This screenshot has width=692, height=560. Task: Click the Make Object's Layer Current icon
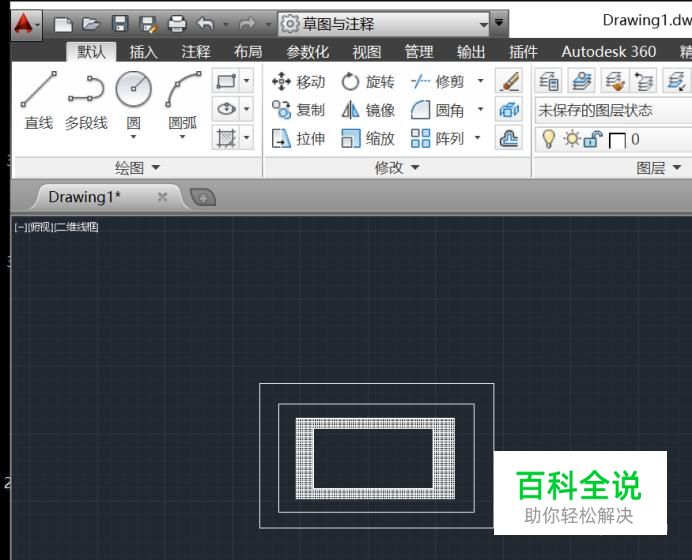(581, 81)
